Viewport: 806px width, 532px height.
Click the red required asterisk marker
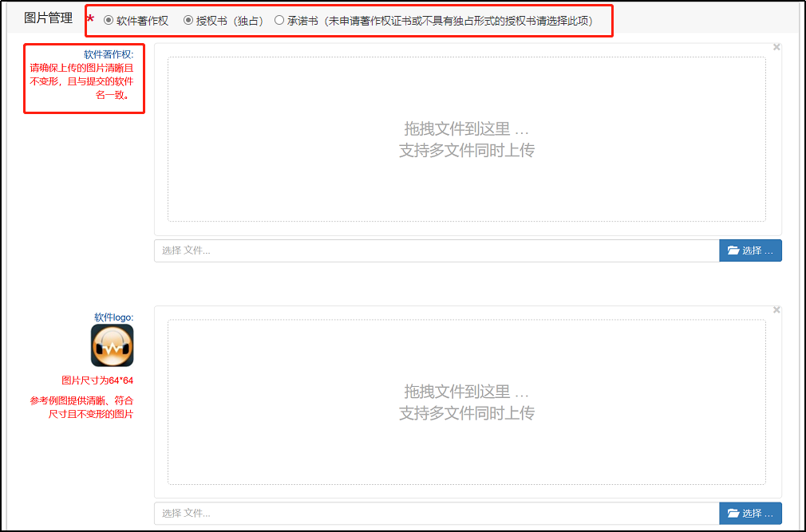pyautogui.click(x=90, y=21)
